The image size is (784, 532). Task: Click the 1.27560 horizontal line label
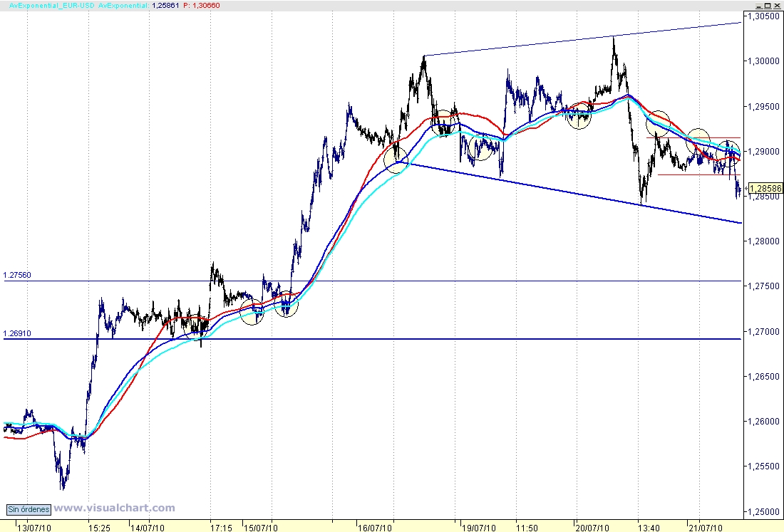17,275
